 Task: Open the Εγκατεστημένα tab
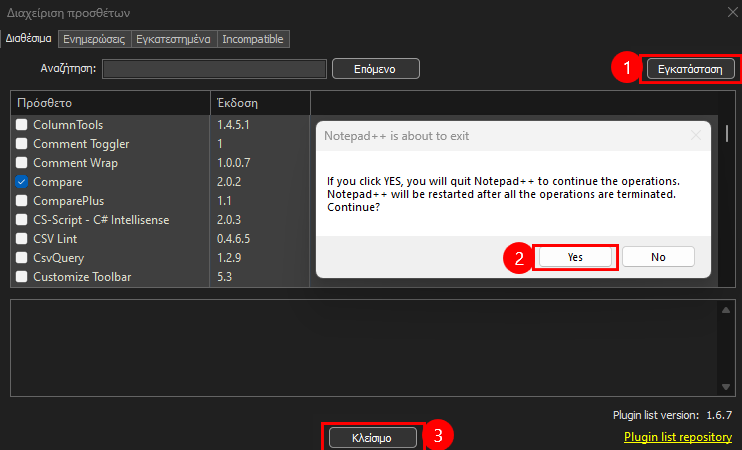click(x=173, y=39)
